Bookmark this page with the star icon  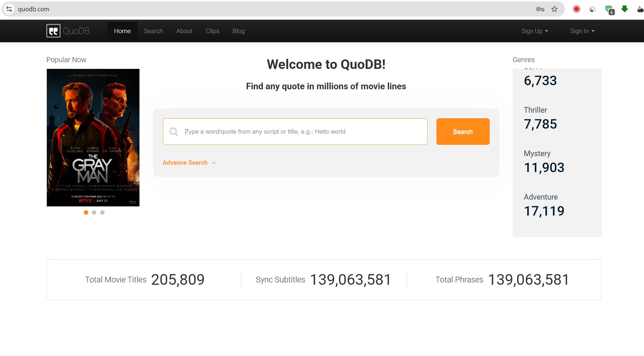click(x=554, y=9)
